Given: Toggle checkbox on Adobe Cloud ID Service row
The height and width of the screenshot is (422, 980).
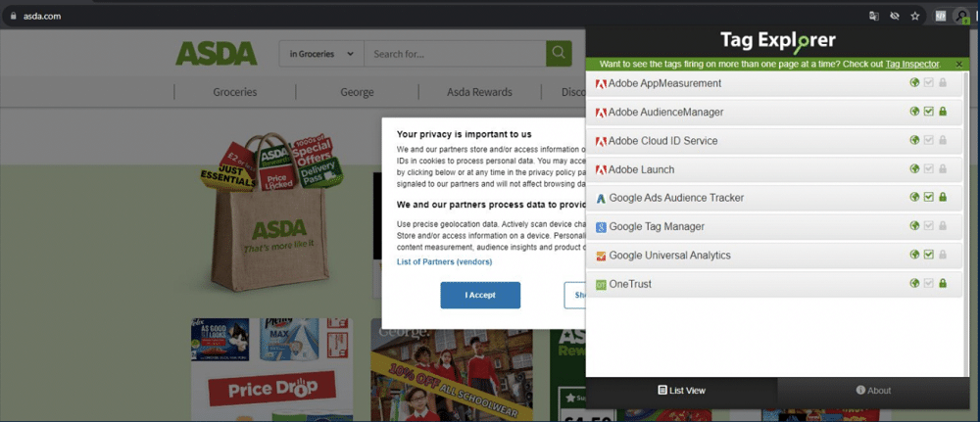Looking at the screenshot, I should [x=929, y=140].
